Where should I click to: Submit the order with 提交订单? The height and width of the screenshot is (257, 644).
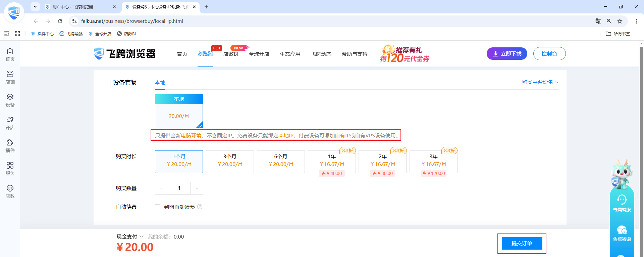522,243
